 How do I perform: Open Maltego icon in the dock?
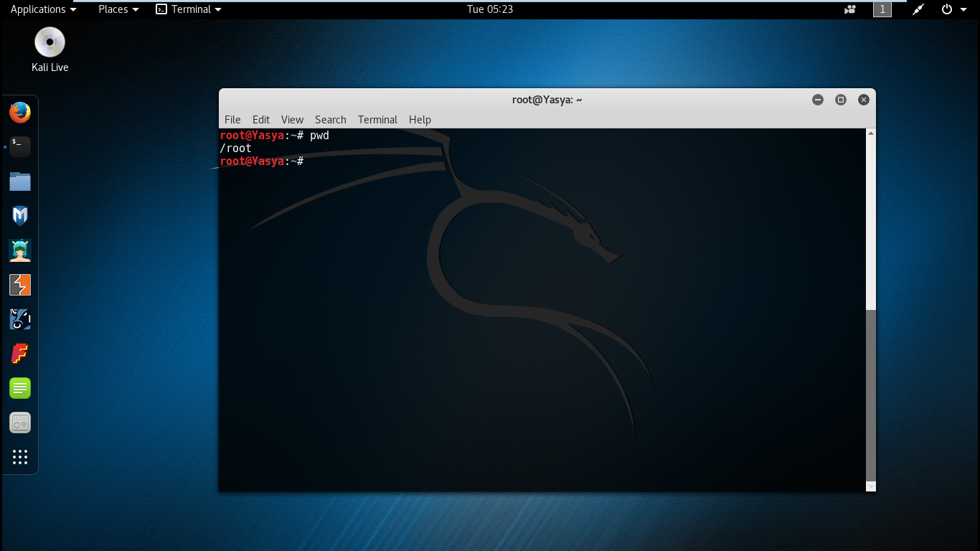tap(20, 319)
